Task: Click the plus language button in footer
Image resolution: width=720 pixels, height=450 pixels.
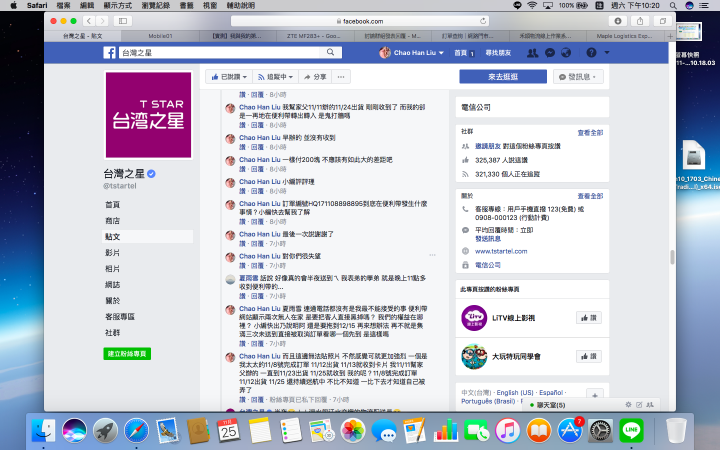Action: pyautogui.click(x=595, y=395)
